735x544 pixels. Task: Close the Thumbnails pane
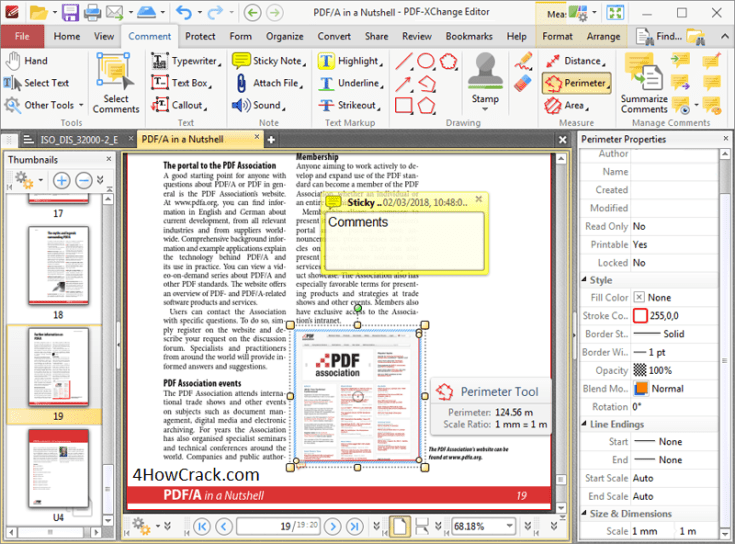109,159
